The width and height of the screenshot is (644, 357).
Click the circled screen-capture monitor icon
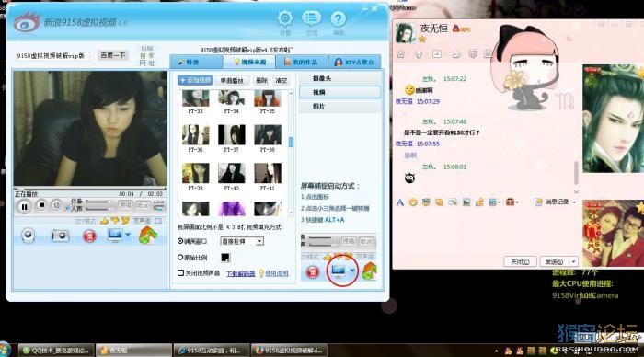click(x=339, y=271)
